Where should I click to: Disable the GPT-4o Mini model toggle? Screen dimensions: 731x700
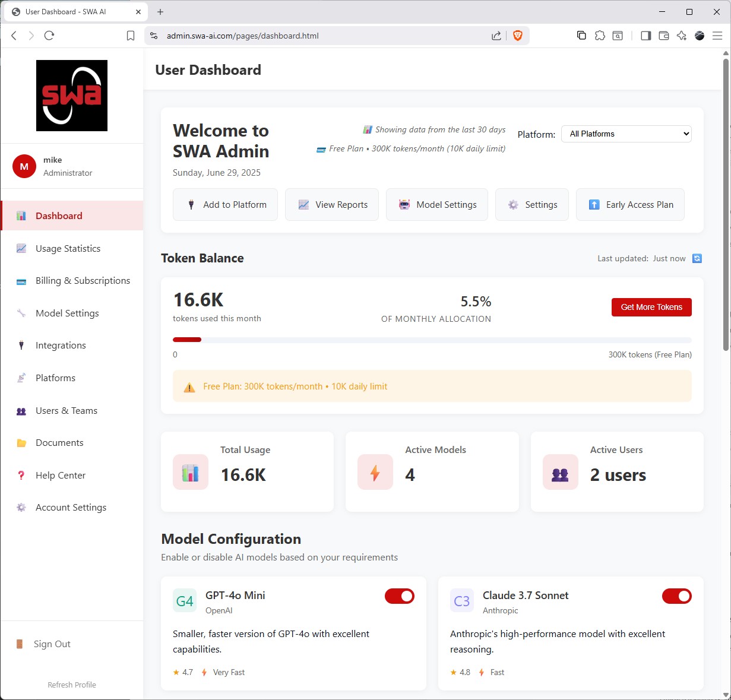[400, 596]
